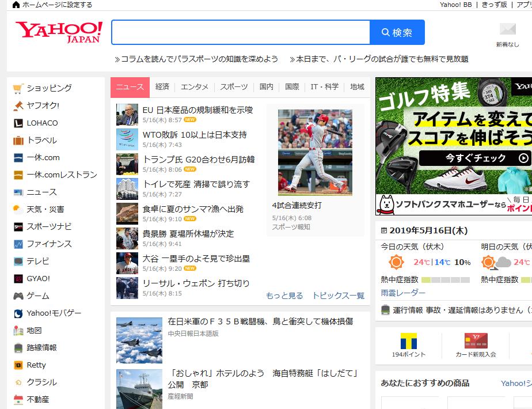Open headline WTO敗訴 10以上は日本支持

195,135
